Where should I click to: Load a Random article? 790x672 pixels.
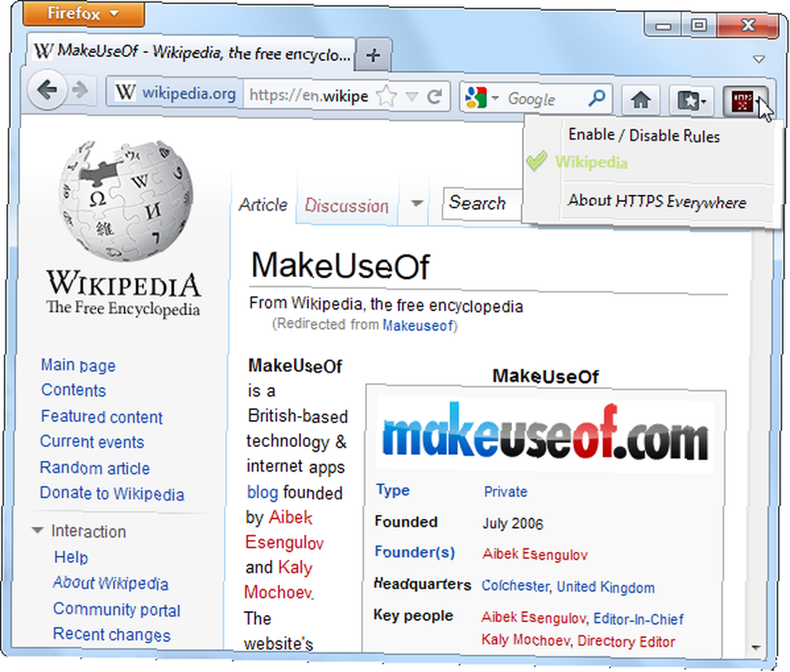[x=95, y=468]
